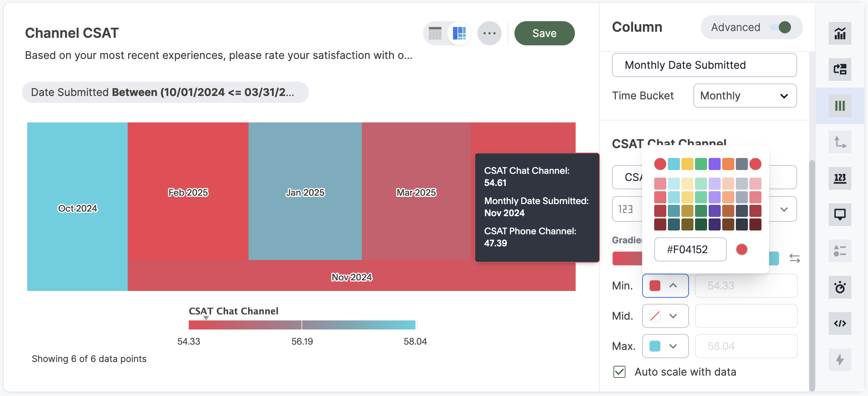
Task: Toggle the Advanced switch off
Action: tap(780, 27)
